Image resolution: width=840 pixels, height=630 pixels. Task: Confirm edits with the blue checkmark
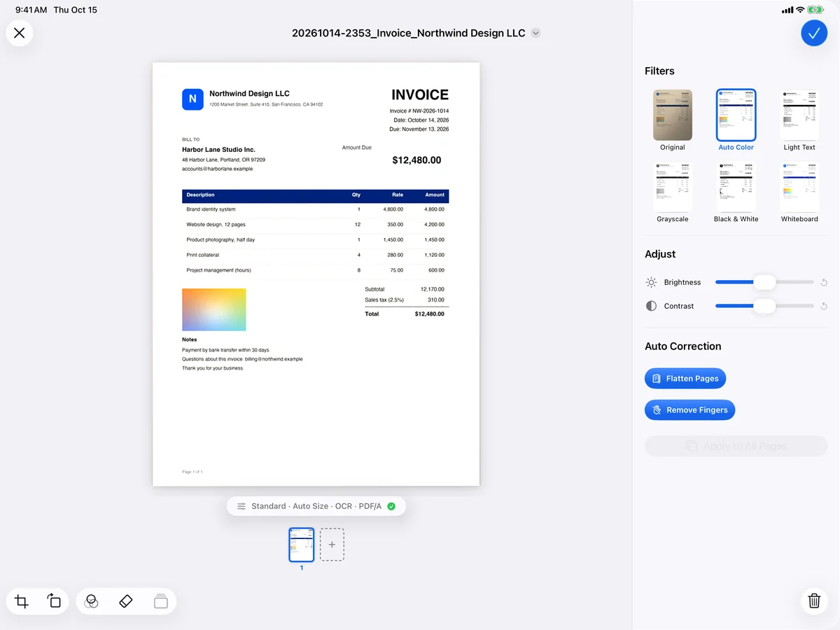click(x=814, y=33)
